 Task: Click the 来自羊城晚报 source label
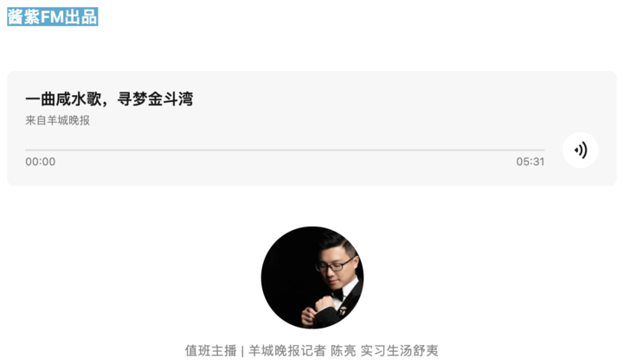click(58, 120)
